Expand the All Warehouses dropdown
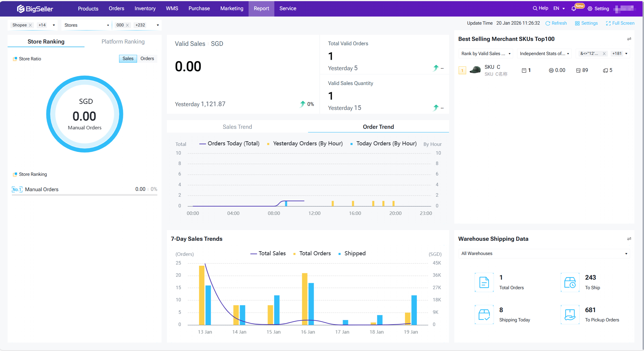This screenshot has height=351, width=644. [544, 254]
